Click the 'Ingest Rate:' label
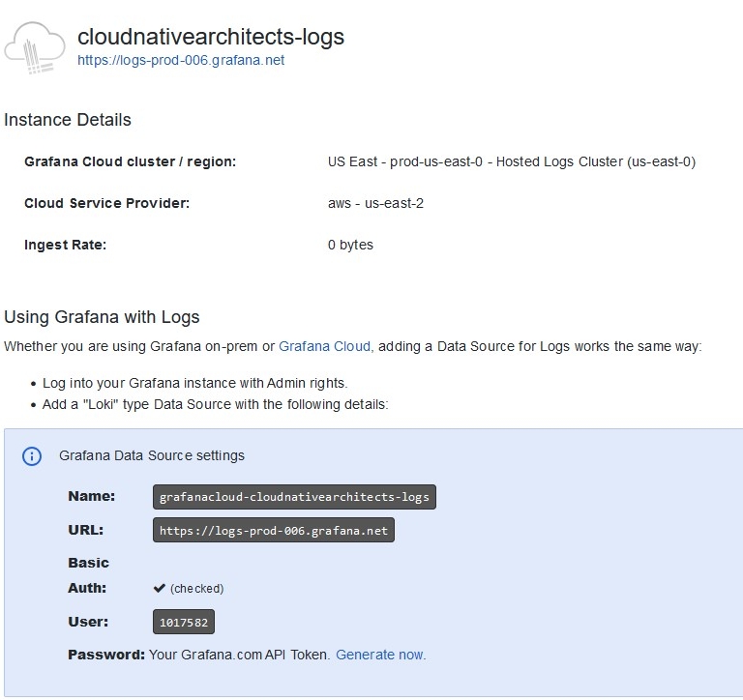 pos(66,245)
